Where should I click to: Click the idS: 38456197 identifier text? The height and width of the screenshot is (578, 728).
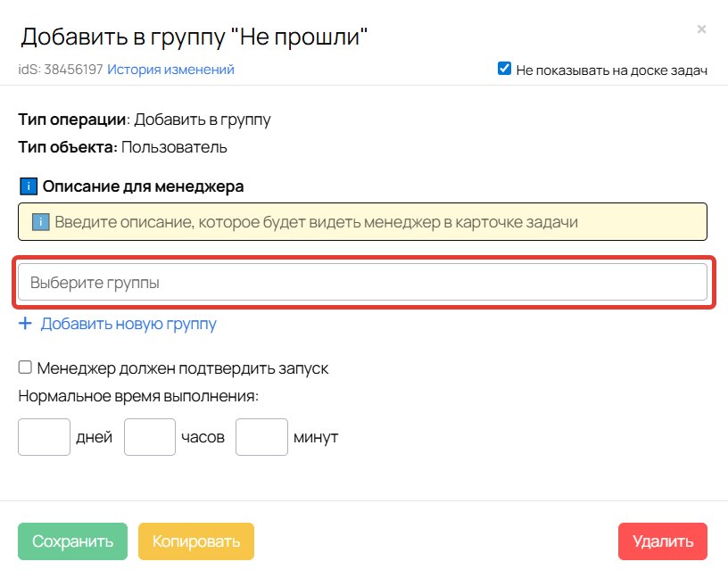coord(61,69)
